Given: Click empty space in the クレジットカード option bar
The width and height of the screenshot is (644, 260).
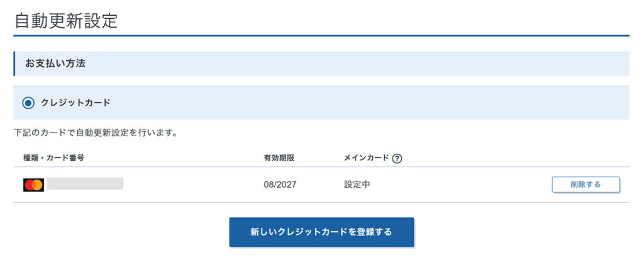Looking at the screenshot, I should click(x=377, y=102).
